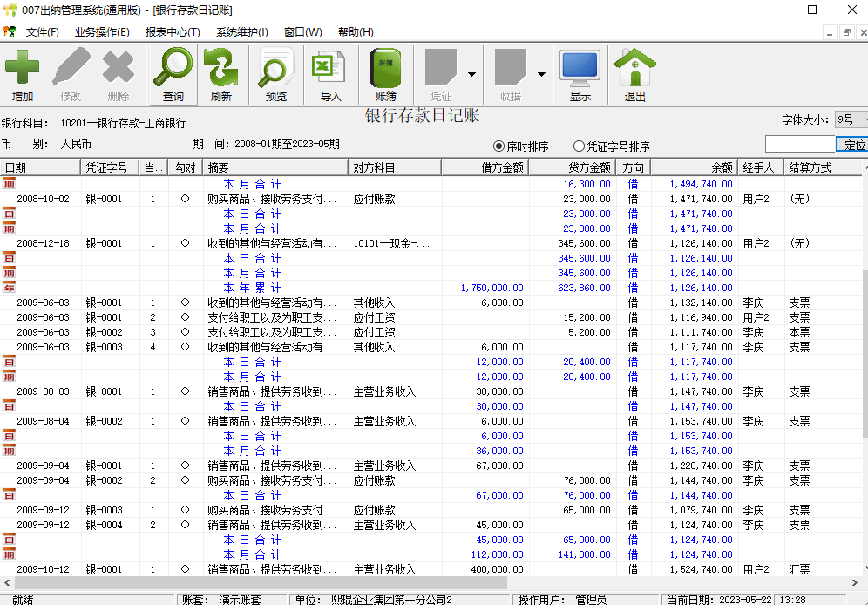Click the Debit Amount (借方金额) column header
The image size is (868, 605).
485,167
